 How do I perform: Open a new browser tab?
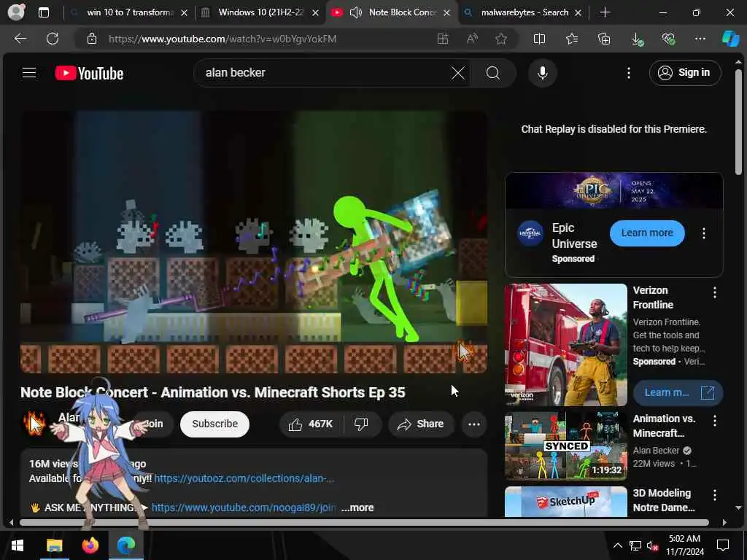(x=605, y=12)
